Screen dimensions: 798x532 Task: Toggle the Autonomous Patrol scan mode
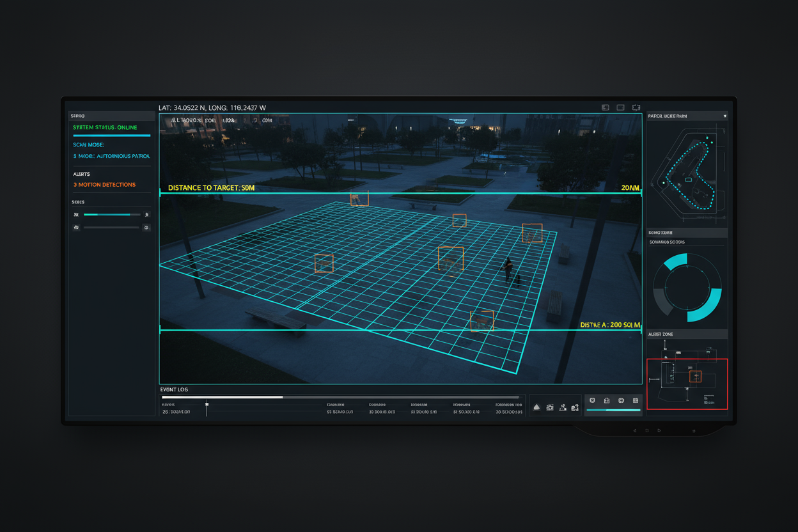coord(111,155)
